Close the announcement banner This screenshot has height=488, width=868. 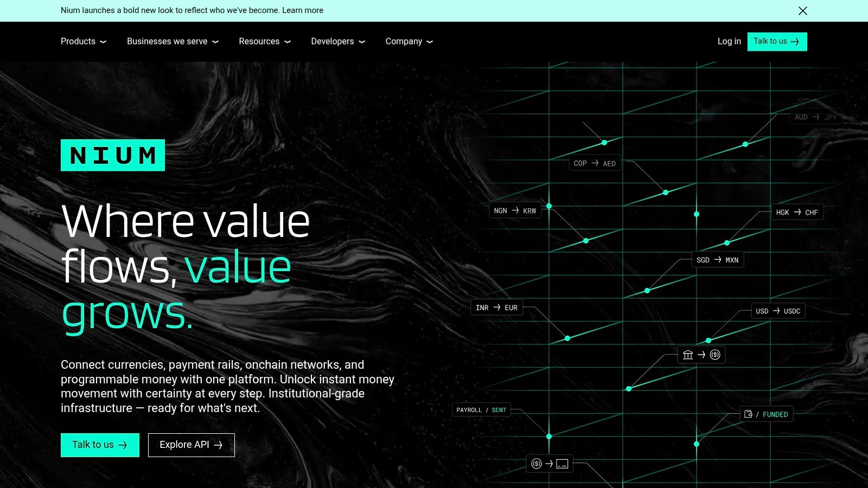coord(803,11)
